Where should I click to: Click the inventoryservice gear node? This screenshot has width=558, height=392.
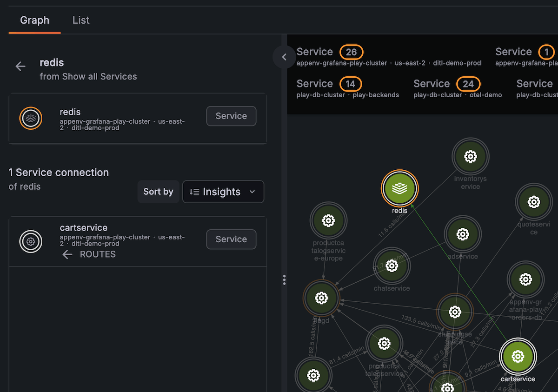(470, 156)
